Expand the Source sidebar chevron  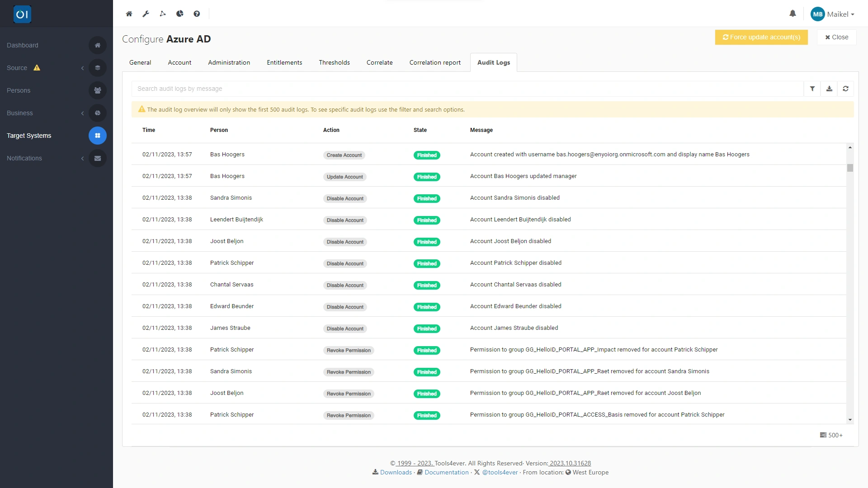[82, 68]
